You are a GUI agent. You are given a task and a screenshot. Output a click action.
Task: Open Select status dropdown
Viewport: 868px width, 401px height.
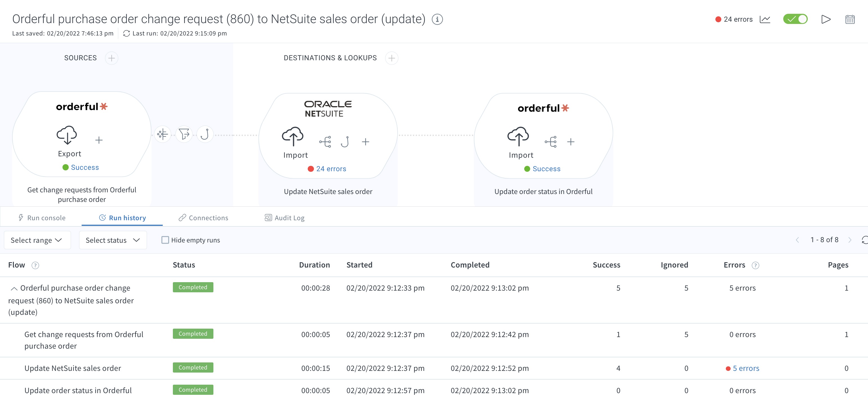pos(113,240)
